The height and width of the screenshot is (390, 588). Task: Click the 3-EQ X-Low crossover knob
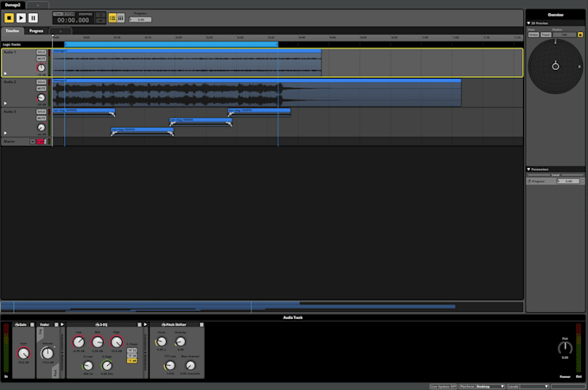[x=87, y=366]
